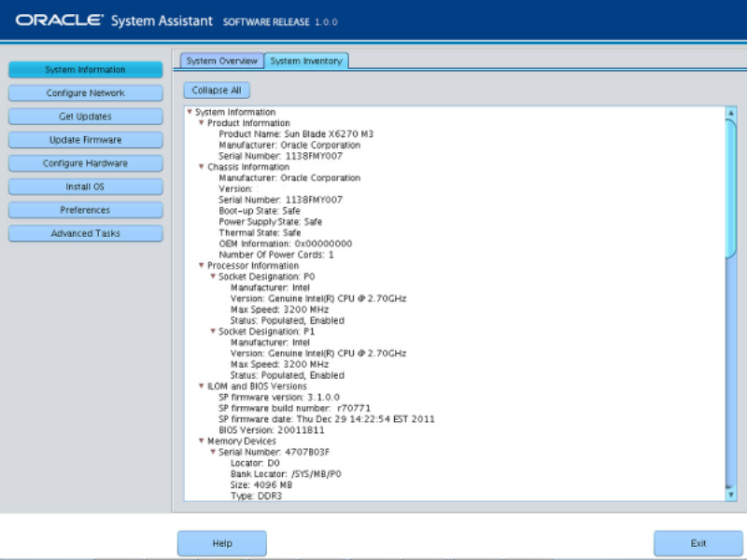Click the scrollbar down arrow
Image resolution: width=747 pixels, height=560 pixels.
pos(731,495)
